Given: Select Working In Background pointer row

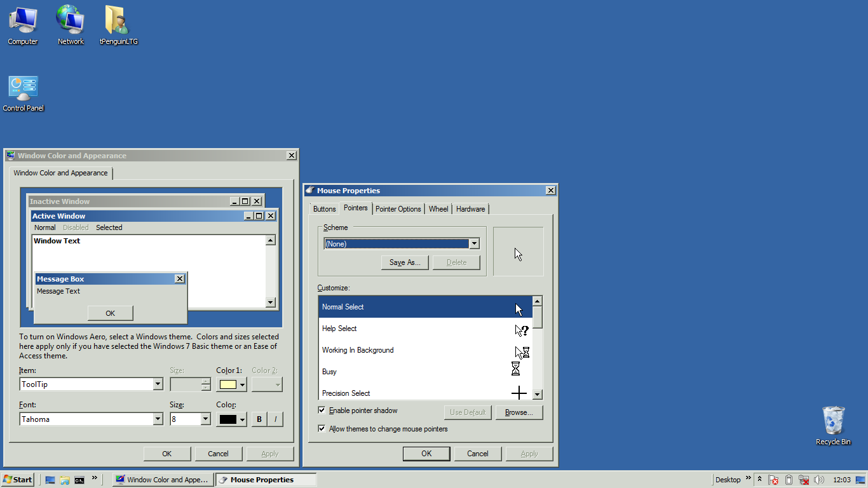Looking at the screenshot, I should [x=425, y=350].
